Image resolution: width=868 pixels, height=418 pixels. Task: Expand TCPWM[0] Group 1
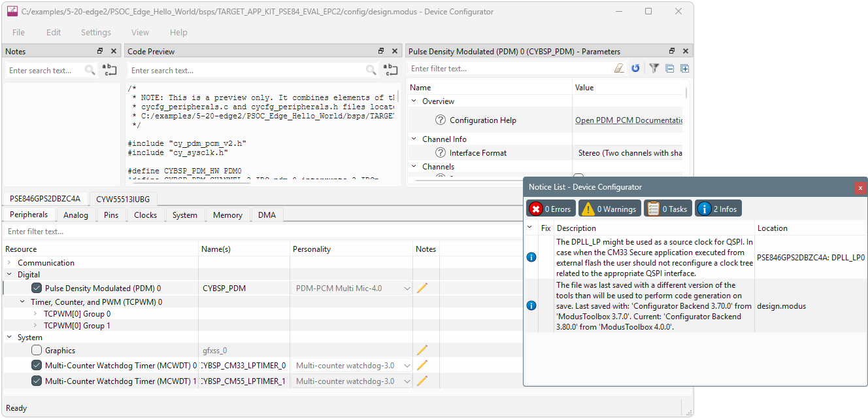[35, 326]
